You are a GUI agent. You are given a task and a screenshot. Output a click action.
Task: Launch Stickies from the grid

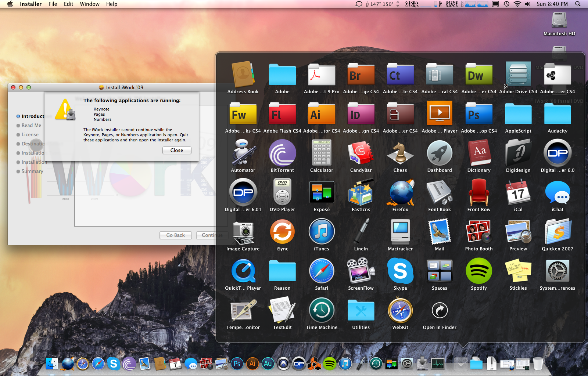pos(518,271)
